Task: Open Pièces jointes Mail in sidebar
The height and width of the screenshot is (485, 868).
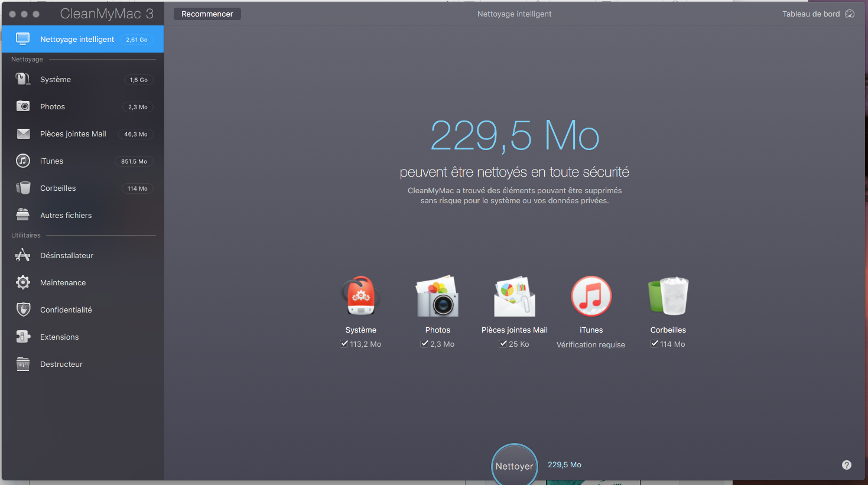Action: coord(83,134)
